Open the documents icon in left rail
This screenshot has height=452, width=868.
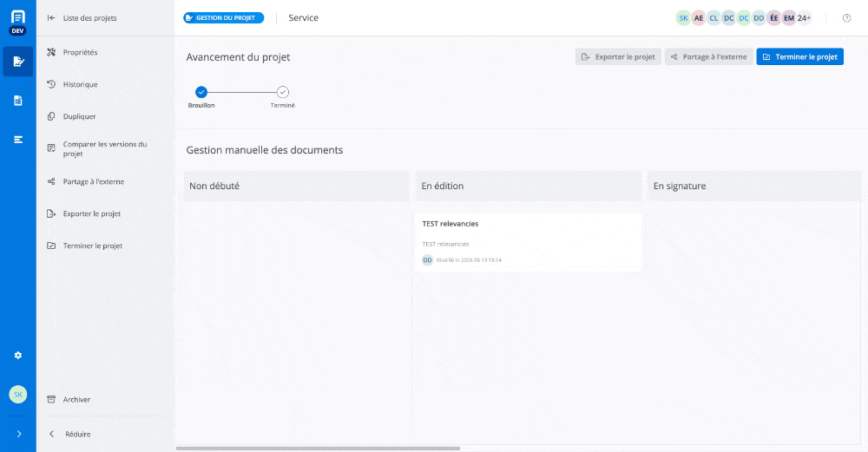click(17, 101)
